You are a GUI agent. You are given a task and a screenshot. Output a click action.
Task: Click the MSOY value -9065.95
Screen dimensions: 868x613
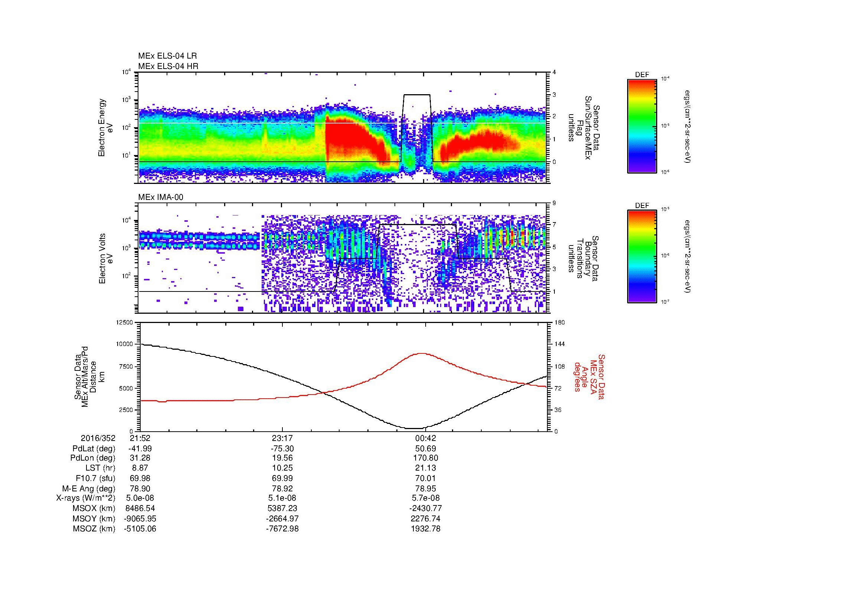point(140,518)
